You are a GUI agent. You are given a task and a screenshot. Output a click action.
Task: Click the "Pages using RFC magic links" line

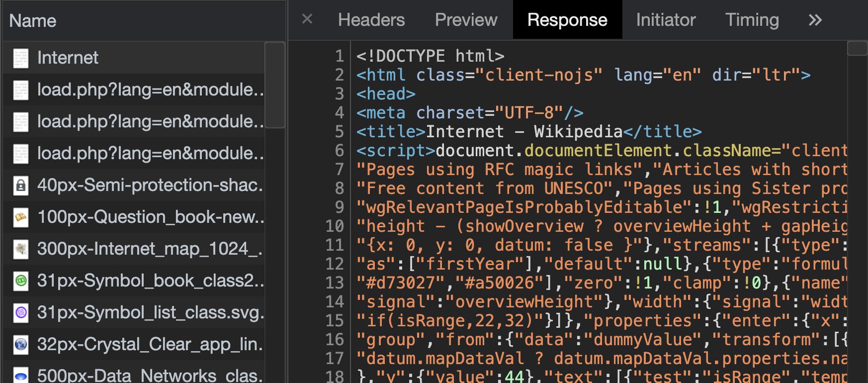602,169
